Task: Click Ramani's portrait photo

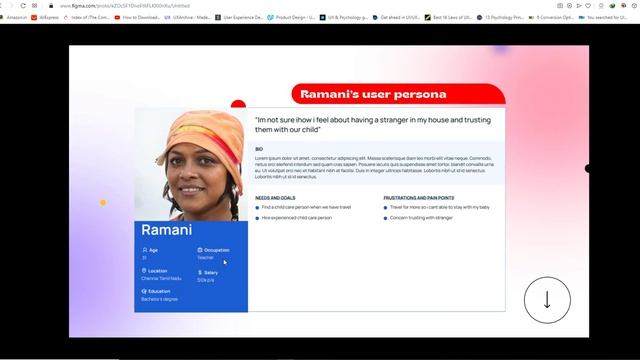Action: pos(191,164)
